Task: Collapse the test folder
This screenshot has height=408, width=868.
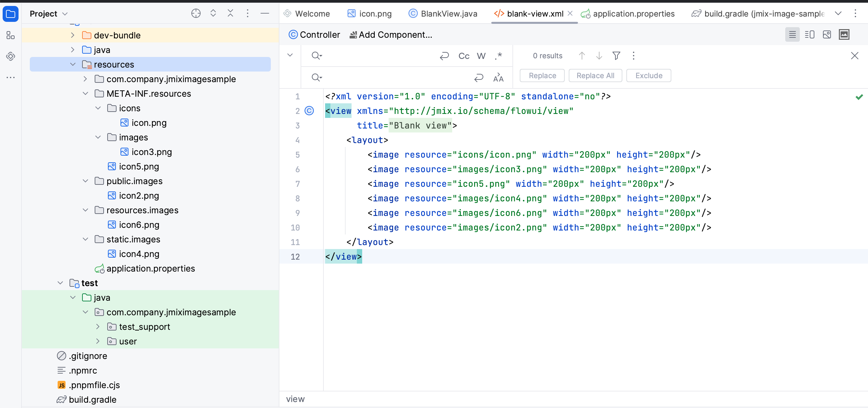Action: pos(60,283)
